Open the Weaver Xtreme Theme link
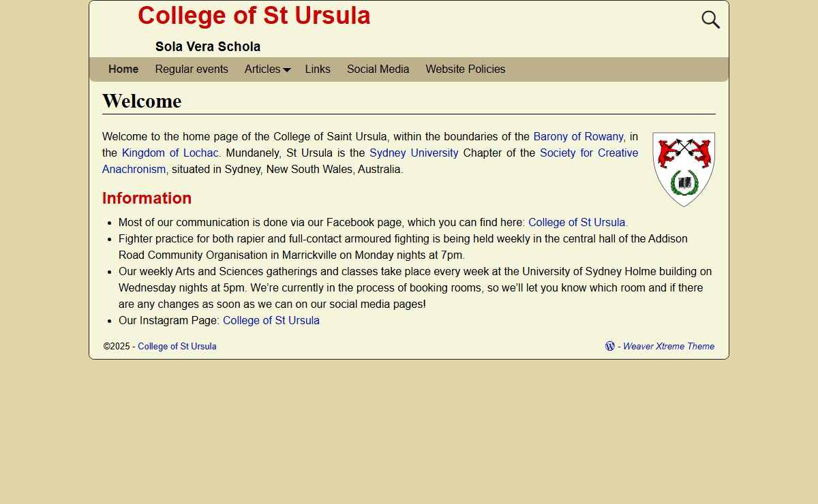Viewport: 818px width, 504px height. [x=669, y=346]
